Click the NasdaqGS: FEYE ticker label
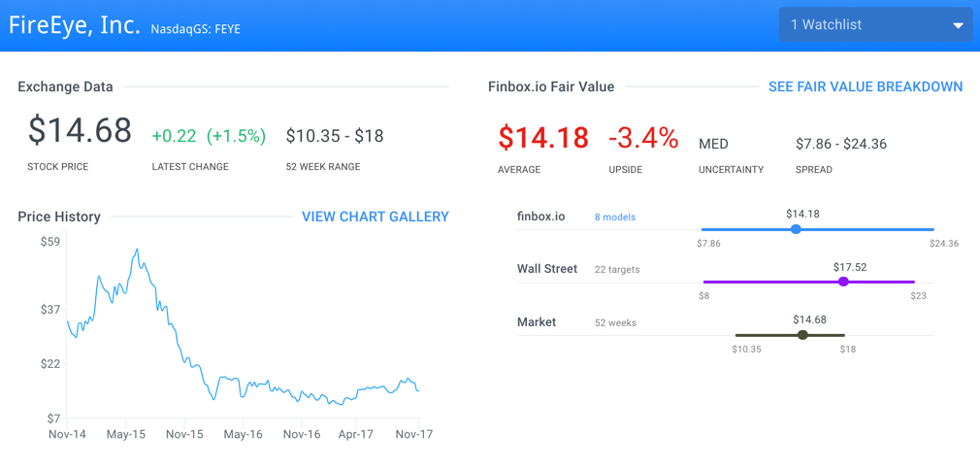The height and width of the screenshot is (468, 980). pos(196,29)
